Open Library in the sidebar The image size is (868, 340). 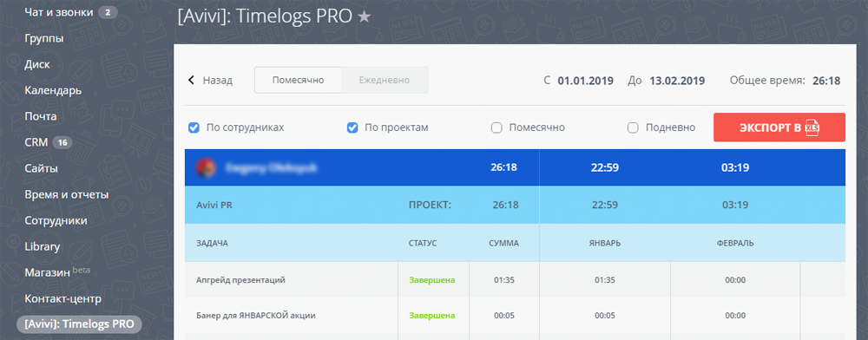[x=42, y=246]
